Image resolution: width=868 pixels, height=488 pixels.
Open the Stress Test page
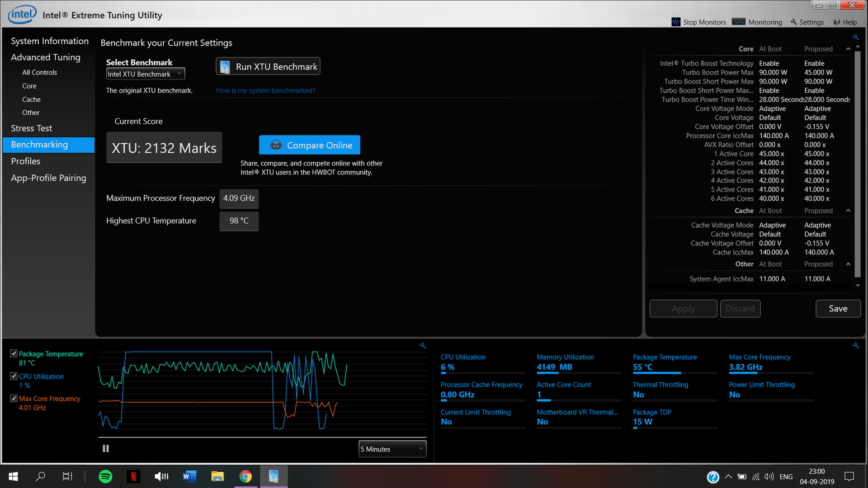click(32, 128)
